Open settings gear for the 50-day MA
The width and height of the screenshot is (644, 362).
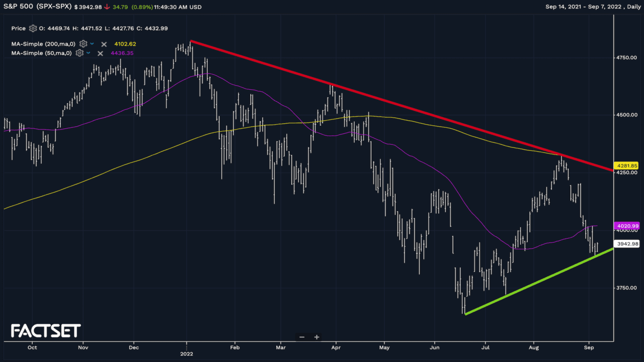(x=79, y=53)
